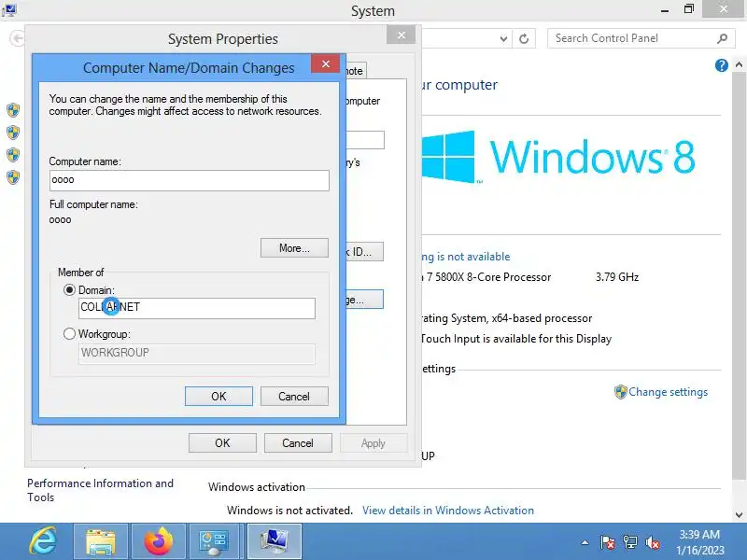This screenshot has width=747, height=560.
Task: Open Performance Information and Tools link
Action: tap(100, 490)
